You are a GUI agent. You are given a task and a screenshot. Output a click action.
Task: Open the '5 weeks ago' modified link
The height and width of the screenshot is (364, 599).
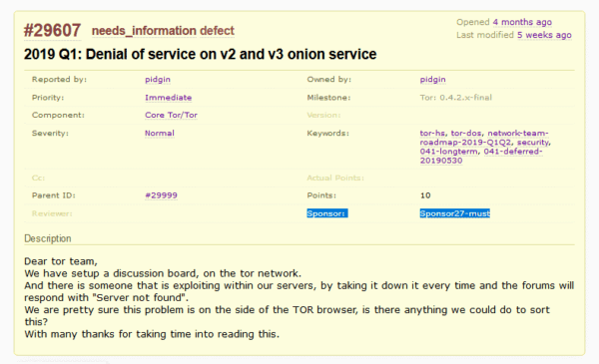pyautogui.click(x=544, y=35)
